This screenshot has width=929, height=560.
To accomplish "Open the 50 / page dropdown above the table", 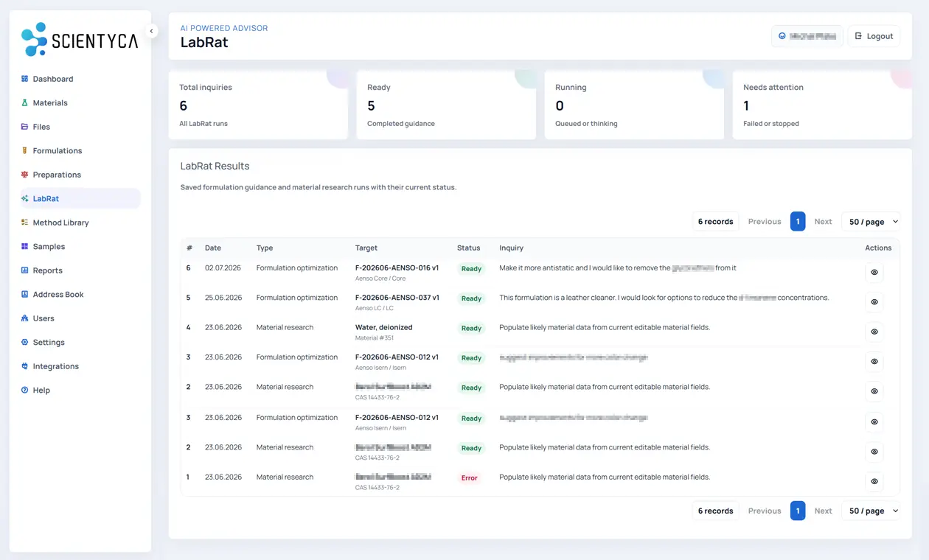I will click(871, 222).
